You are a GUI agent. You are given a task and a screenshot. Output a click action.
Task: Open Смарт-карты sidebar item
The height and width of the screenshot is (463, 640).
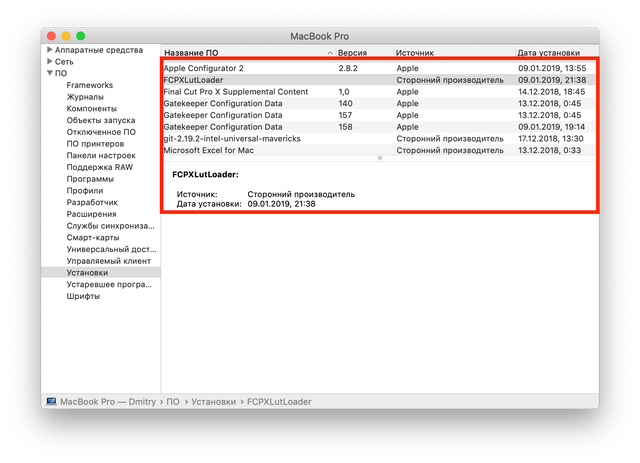point(93,238)
